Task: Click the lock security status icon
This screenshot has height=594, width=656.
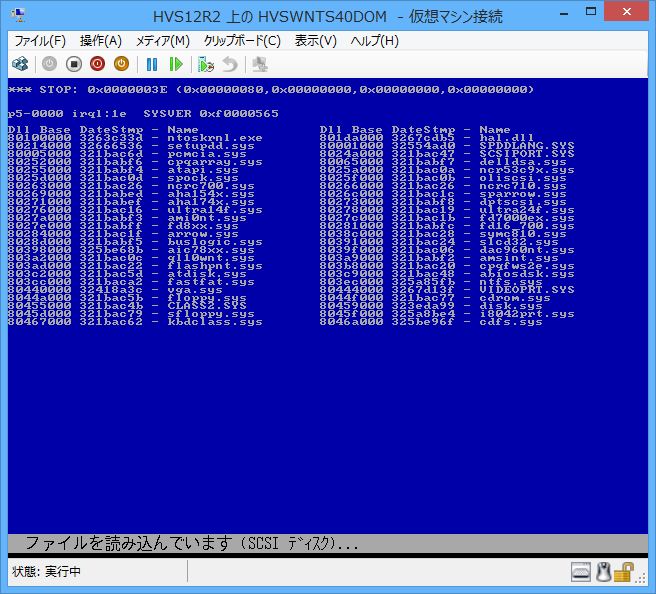Action: pyautogui.click(x=623, y=572)
